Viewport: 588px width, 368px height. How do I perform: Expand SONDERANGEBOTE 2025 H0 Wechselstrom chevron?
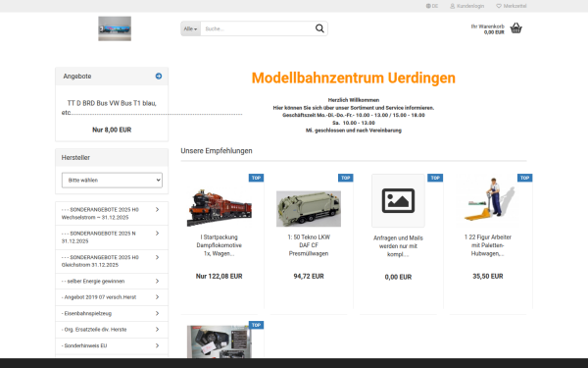pyautogui.click(x=157, y=210)
